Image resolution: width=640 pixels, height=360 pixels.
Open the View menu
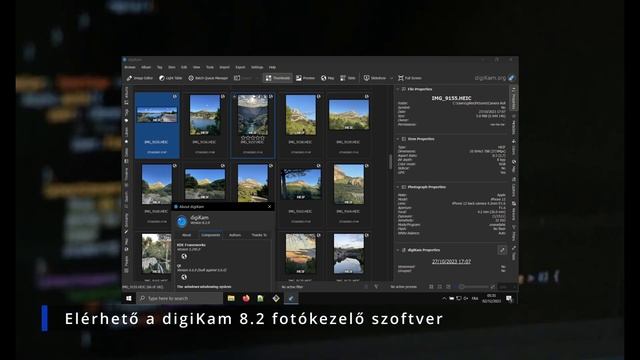[196, 67]
